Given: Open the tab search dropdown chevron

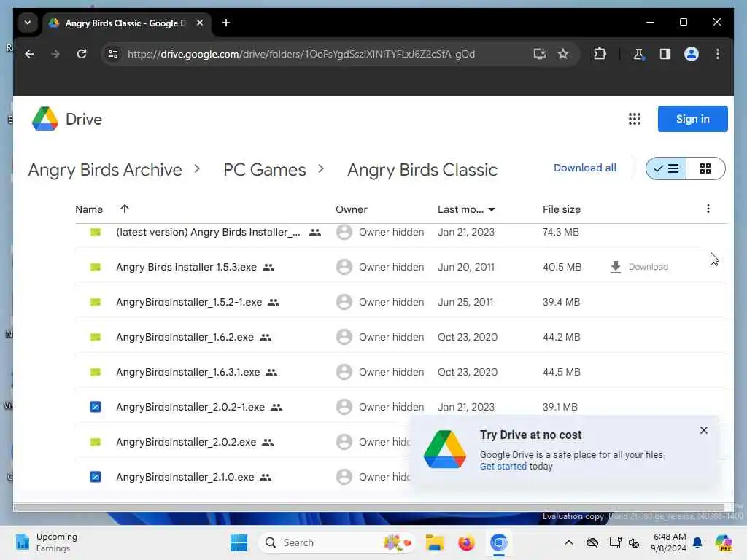Looking at the screenshot, I should [28, 23].
